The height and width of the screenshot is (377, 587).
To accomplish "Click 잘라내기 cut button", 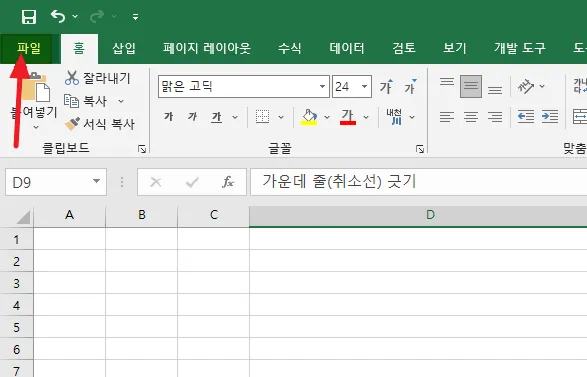I will coord(97,78).
